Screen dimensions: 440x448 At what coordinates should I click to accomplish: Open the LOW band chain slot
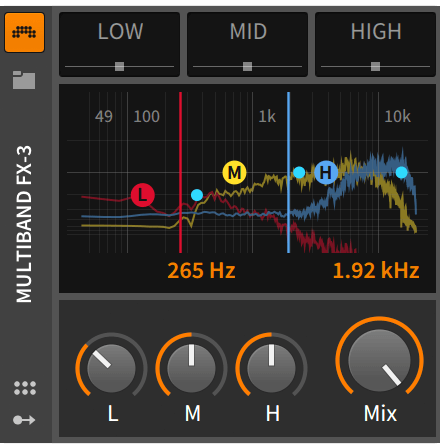pyautogui.click(x=119, y=44)
